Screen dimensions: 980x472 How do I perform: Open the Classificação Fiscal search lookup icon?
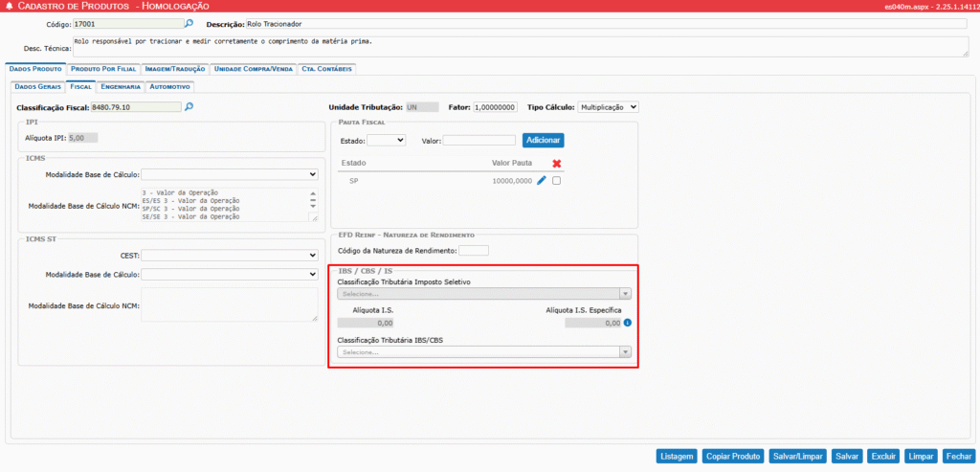pyautogui.click(x=189, y=106)
